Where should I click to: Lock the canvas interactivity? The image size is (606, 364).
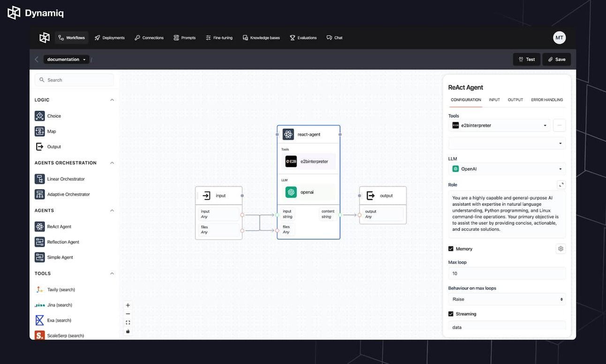(x=128, y=331)
